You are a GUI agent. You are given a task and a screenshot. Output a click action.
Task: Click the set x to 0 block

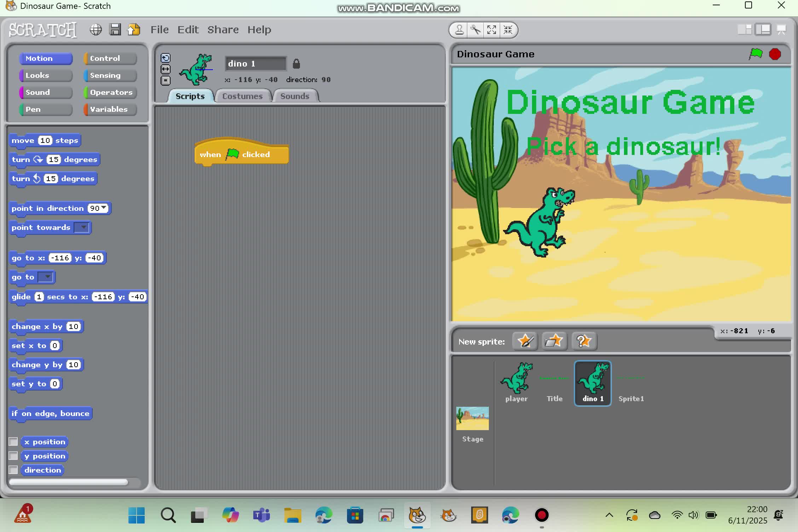(x=36, y=346)
